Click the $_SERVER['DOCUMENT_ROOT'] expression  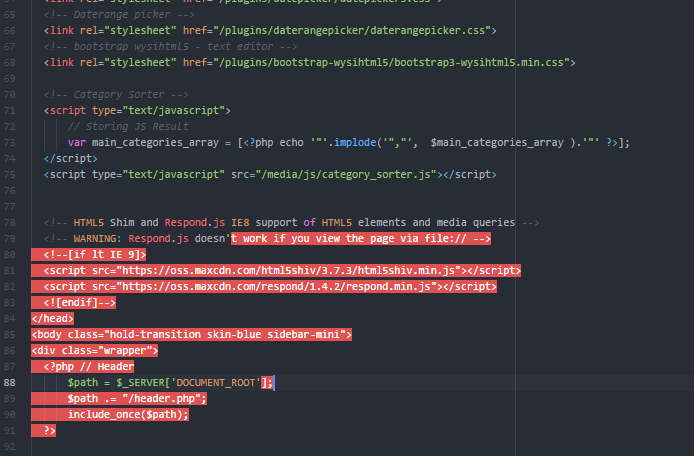point(195,383)
